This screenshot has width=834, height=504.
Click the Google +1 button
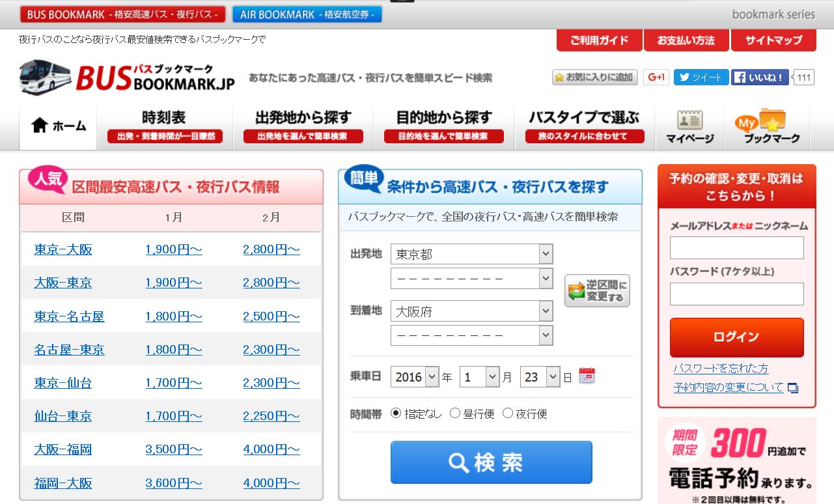click(656, 77)
